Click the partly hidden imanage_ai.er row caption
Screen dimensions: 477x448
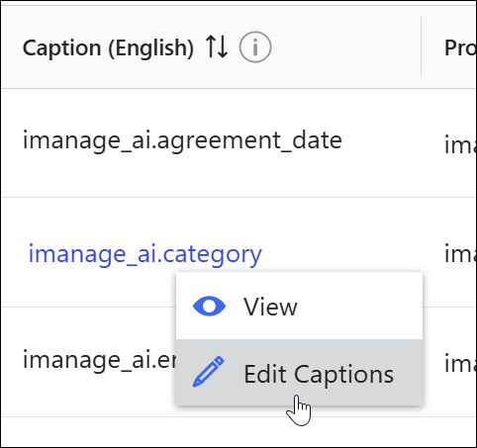[100, 360]
